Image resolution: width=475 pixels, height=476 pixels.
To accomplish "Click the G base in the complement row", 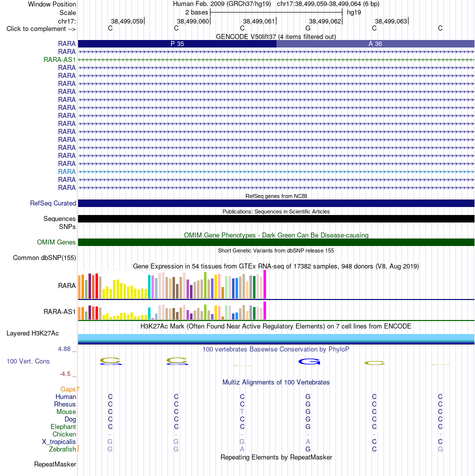I will pyautogui.click(x=308, y=28).
